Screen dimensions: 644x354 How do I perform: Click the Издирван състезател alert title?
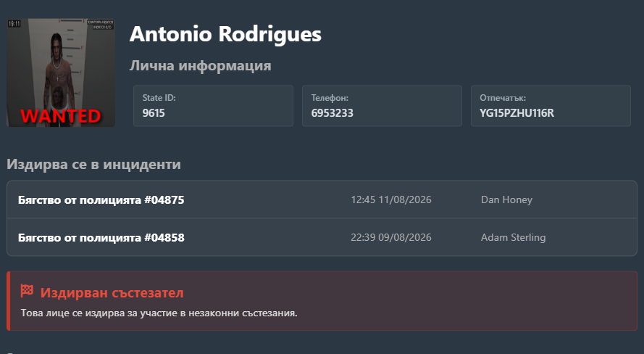coord(112,293)
